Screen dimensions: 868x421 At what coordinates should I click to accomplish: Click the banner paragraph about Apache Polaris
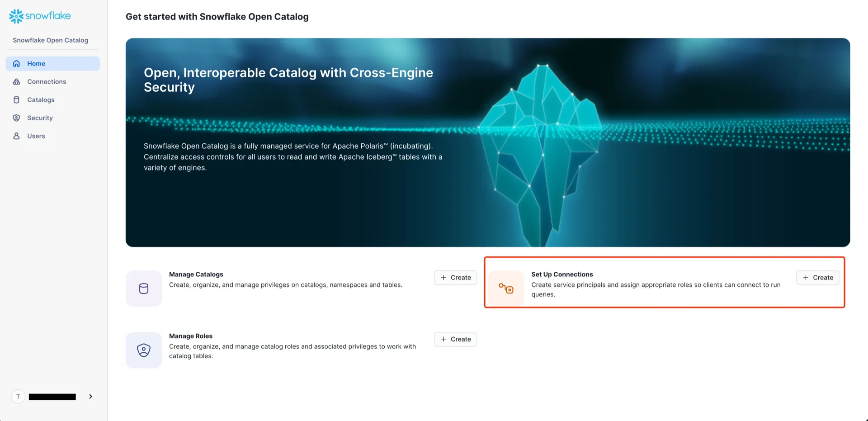coord(293,157)
